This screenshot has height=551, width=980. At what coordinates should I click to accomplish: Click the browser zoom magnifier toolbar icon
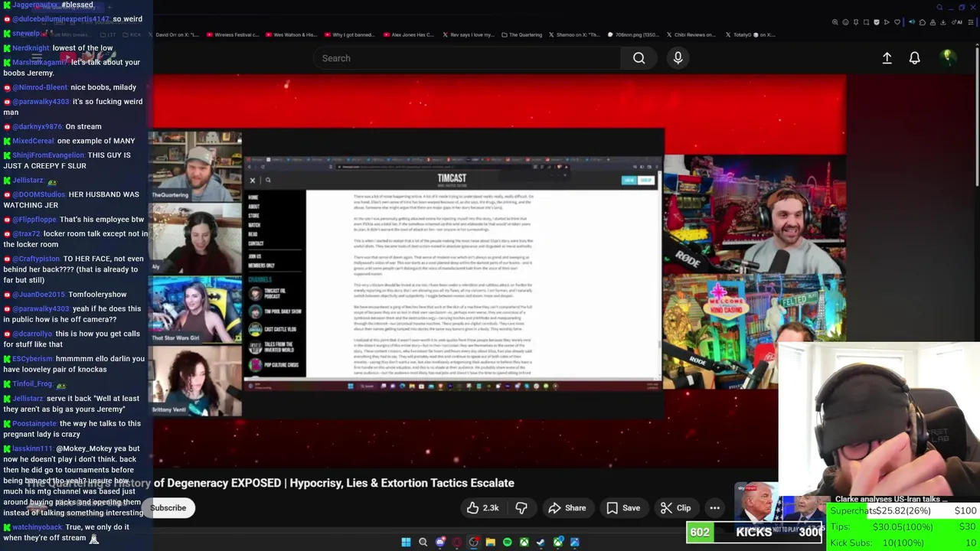[835, 22]
